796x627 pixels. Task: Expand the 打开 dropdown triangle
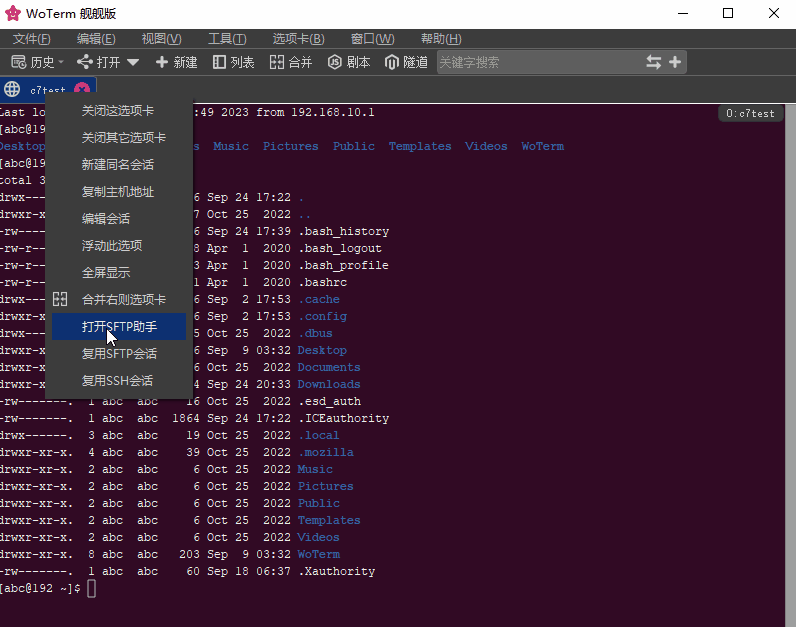click(133, 62)
